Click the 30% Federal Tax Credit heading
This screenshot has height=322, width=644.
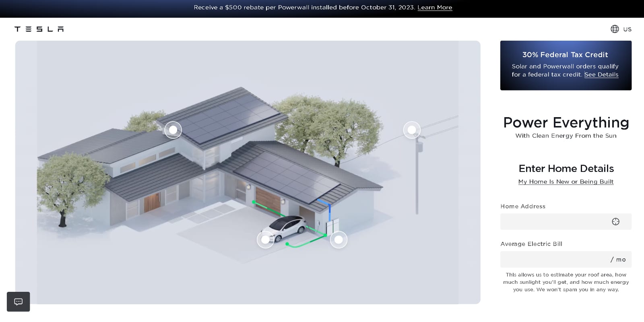[565, 55]
